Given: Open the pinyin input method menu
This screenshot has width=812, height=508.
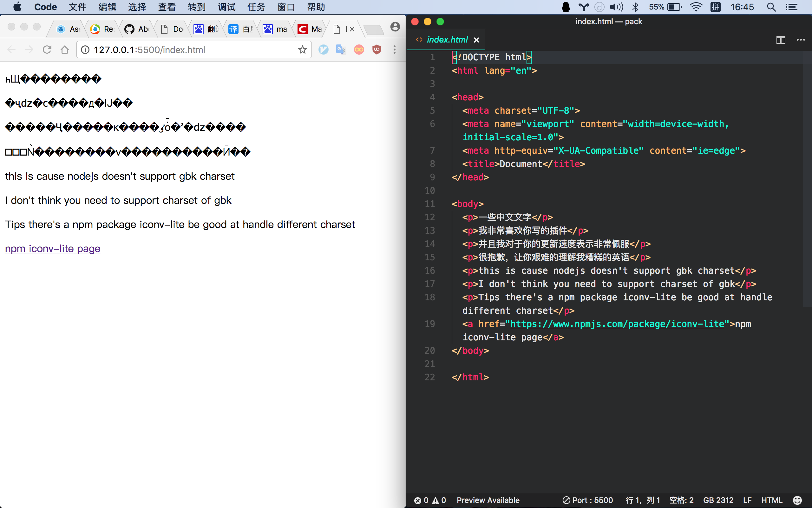Looking at the screenshot, I should point(715,7).
